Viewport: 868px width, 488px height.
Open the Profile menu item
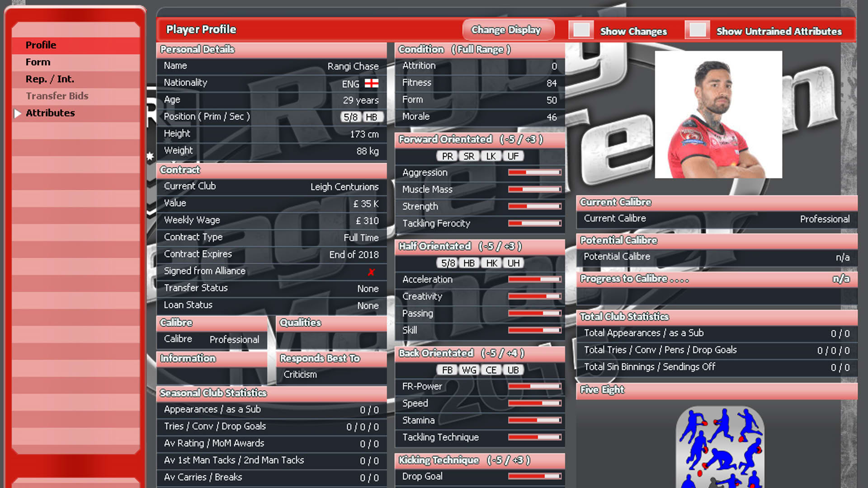[x=75, y=45]
